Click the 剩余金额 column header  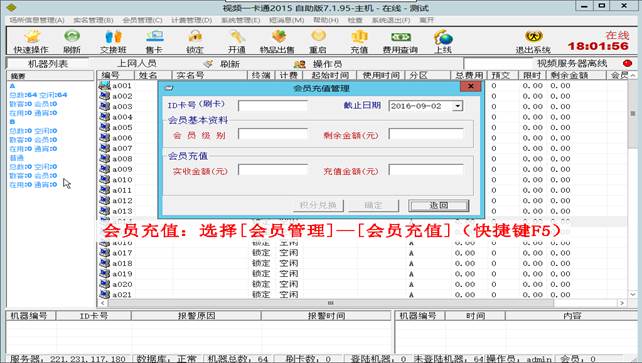click(x=576, y=75)
